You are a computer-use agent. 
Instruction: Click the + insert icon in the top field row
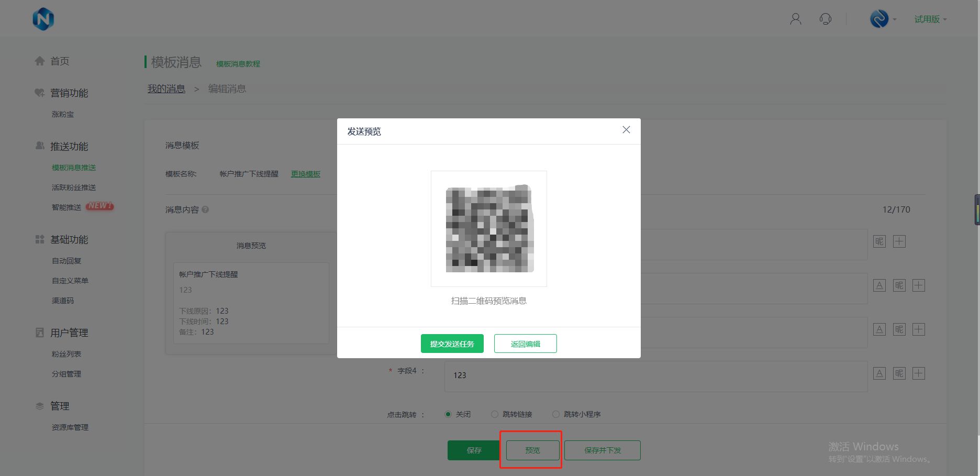click(x=899, y=241)
